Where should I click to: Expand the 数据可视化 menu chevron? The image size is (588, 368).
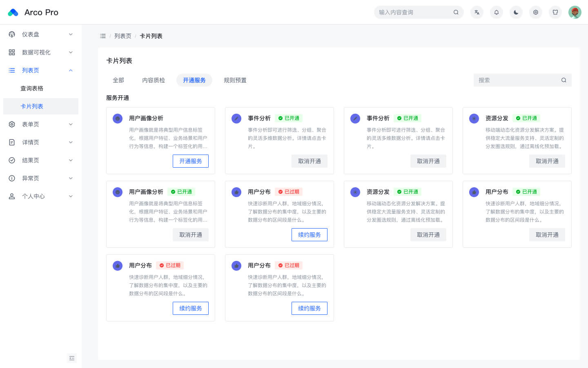71,52
